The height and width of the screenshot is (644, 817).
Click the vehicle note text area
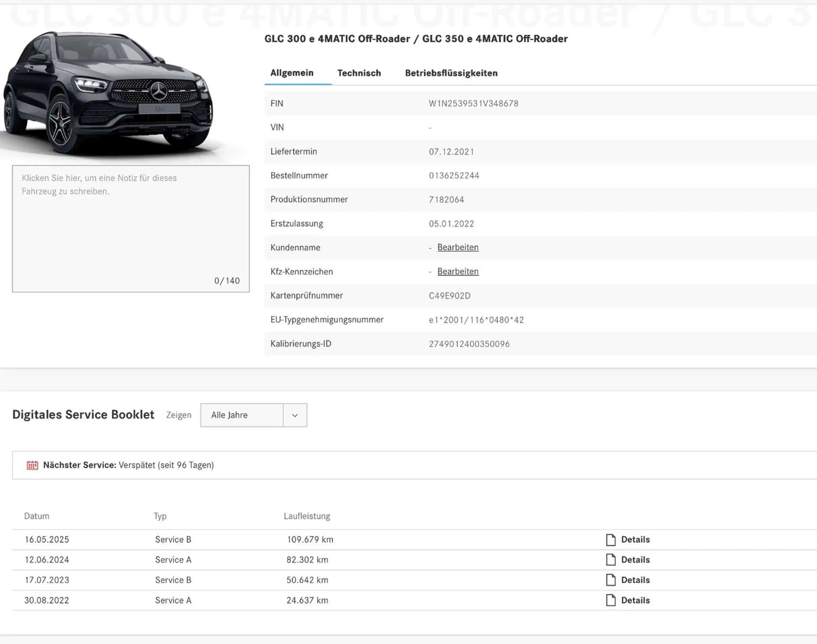(131, 228)
